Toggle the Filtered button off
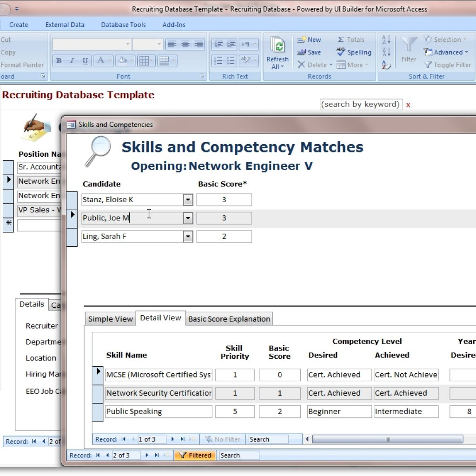476x476 pixels. tap(195, 456)
